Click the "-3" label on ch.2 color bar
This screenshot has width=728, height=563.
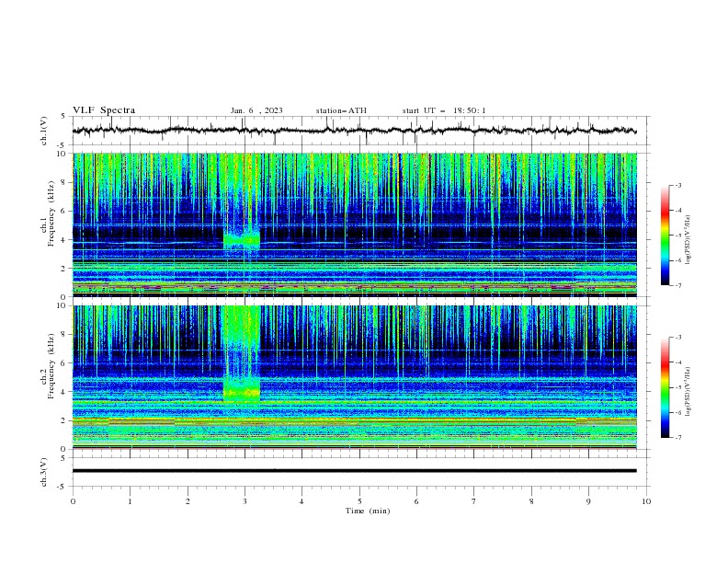(678, 338)
